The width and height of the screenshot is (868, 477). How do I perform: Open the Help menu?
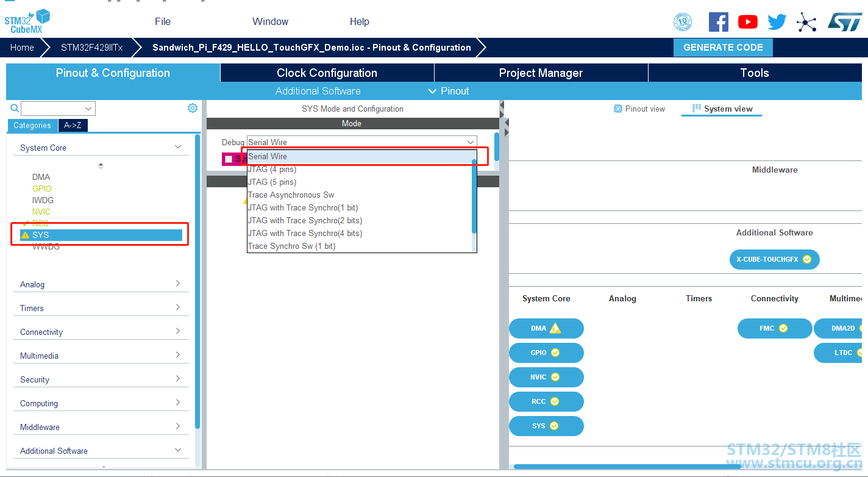point(360,21)
